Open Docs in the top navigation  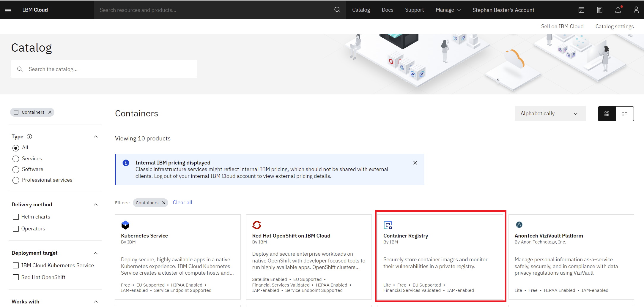click(x=388, y=10)
